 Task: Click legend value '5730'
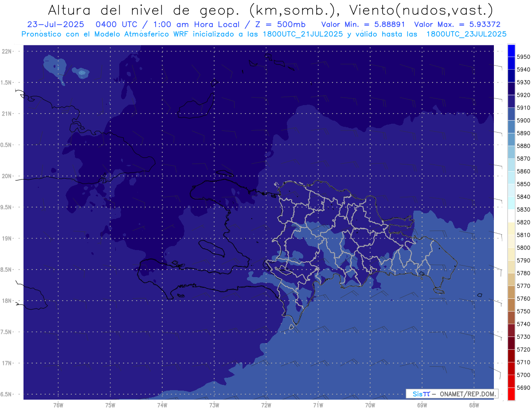click(x=523, y=337)
